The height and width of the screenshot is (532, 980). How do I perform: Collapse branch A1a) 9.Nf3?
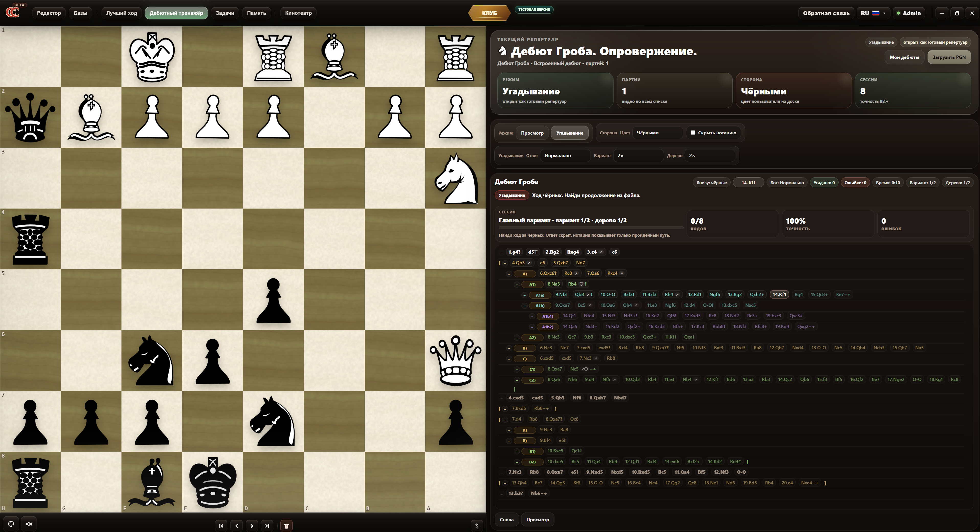(x=524, y=295)
